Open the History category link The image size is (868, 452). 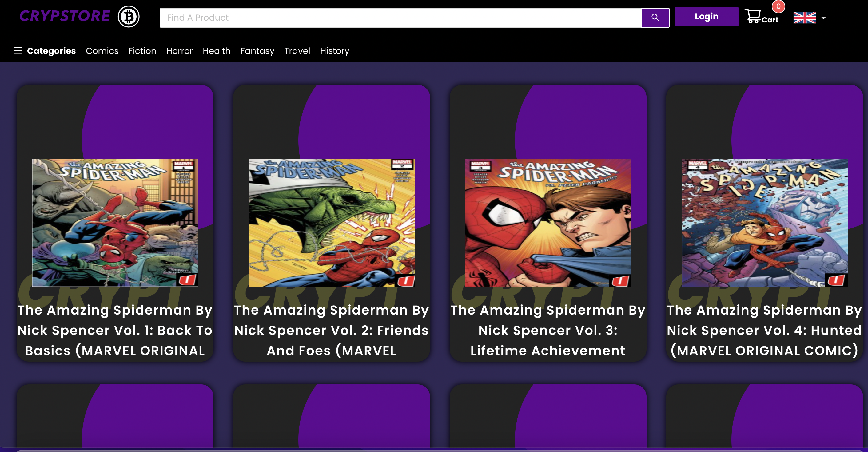click(x=334, y=51)
